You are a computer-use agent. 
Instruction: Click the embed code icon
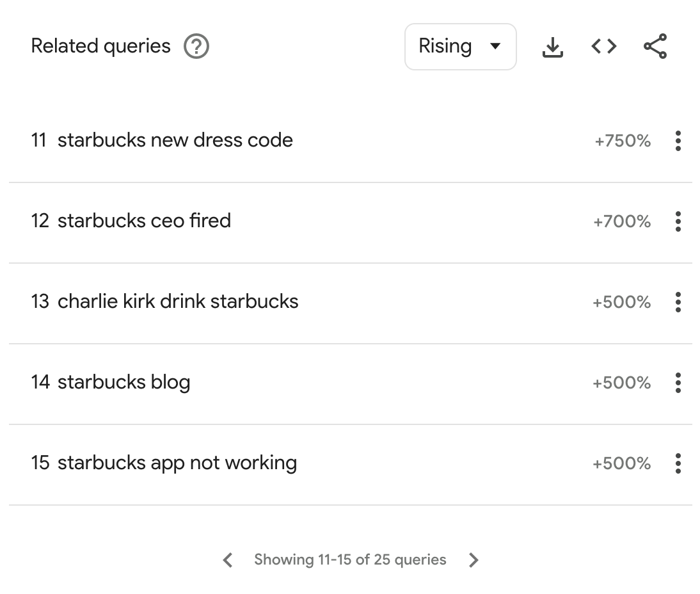point(603,46)
